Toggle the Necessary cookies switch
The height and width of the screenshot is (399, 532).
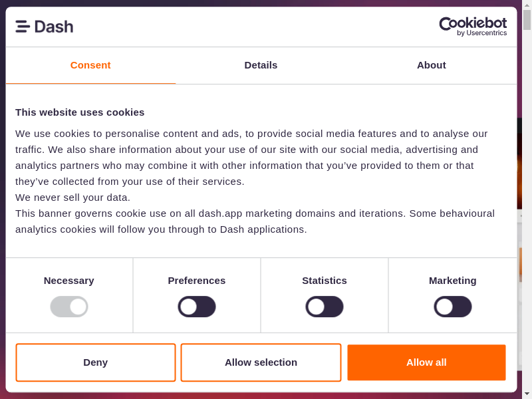point(69,307)
